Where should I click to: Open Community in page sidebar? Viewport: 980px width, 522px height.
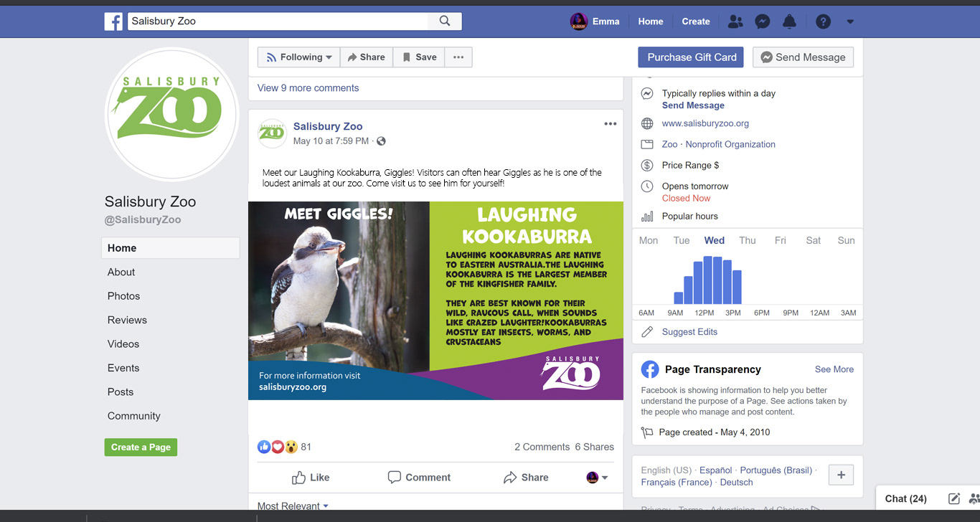tap(134, 416)
